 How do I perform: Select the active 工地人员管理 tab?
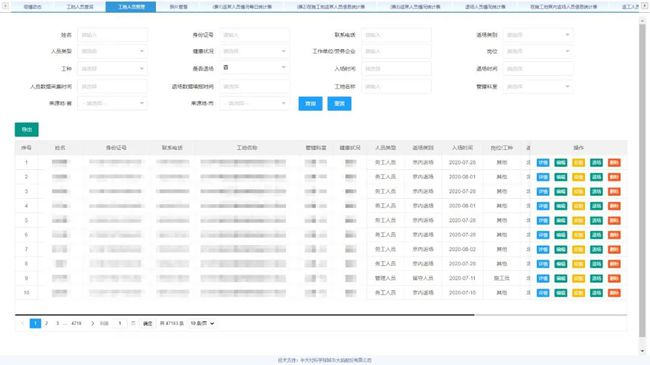[131, 7]
